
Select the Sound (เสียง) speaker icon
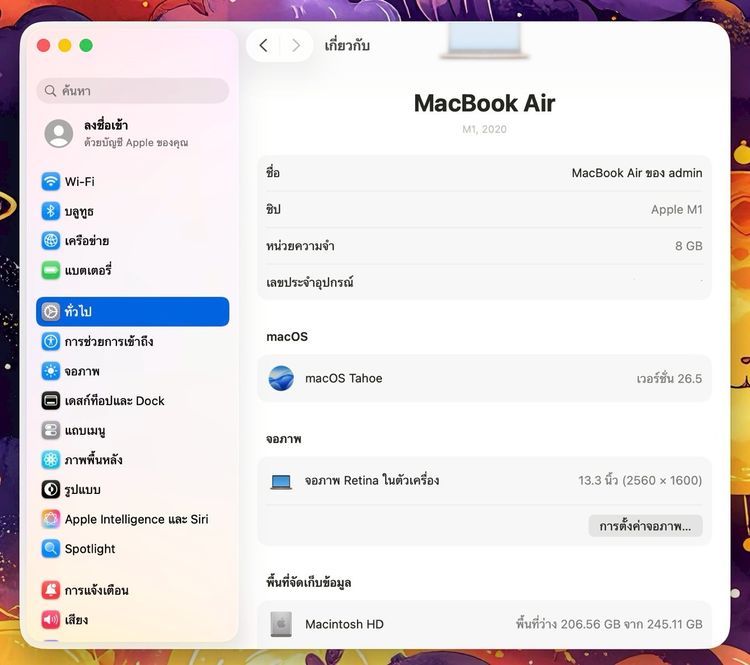[50, 620]
